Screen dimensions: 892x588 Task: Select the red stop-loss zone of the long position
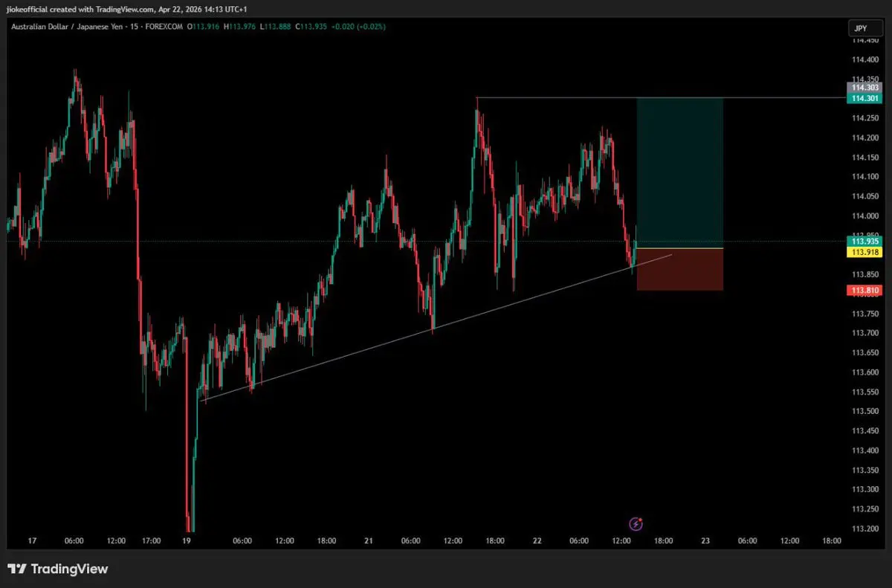(680, 269)
